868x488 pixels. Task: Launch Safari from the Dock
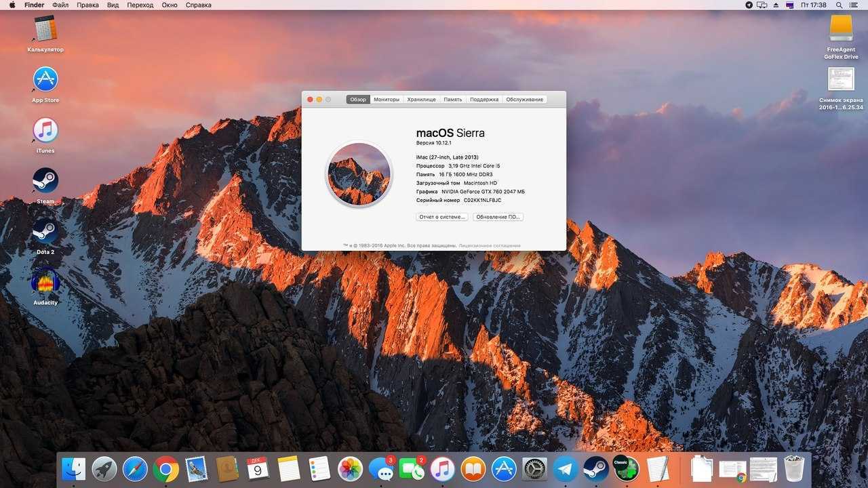click(135, 468)
